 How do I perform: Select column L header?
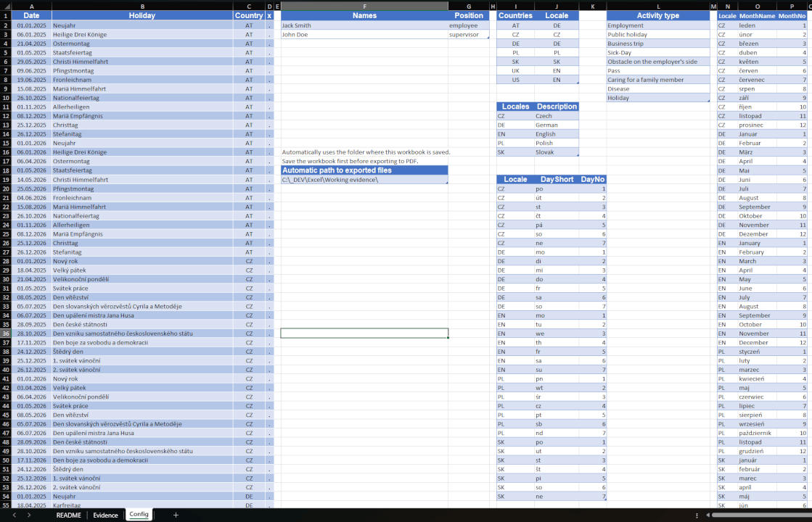[658, 7]
